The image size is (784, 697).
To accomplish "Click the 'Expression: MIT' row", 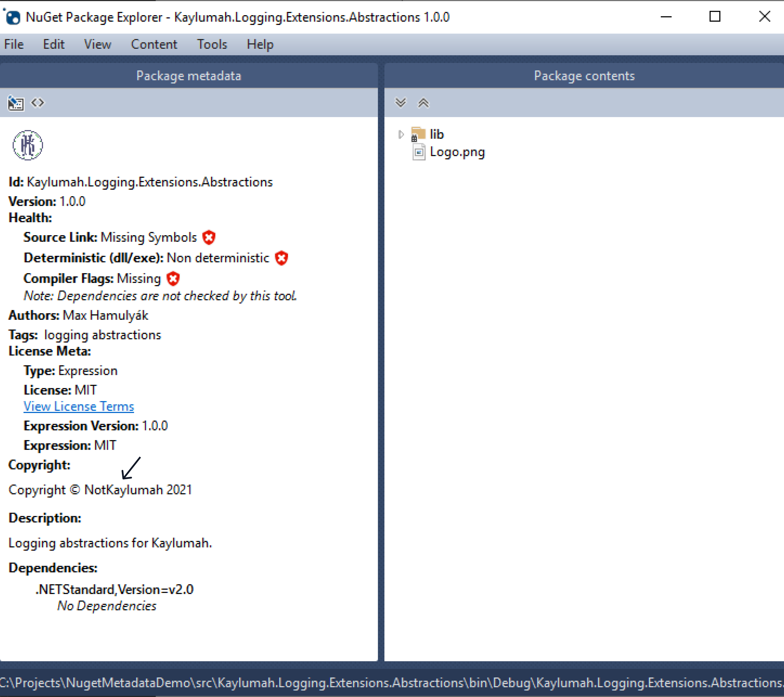I will 70,445.
